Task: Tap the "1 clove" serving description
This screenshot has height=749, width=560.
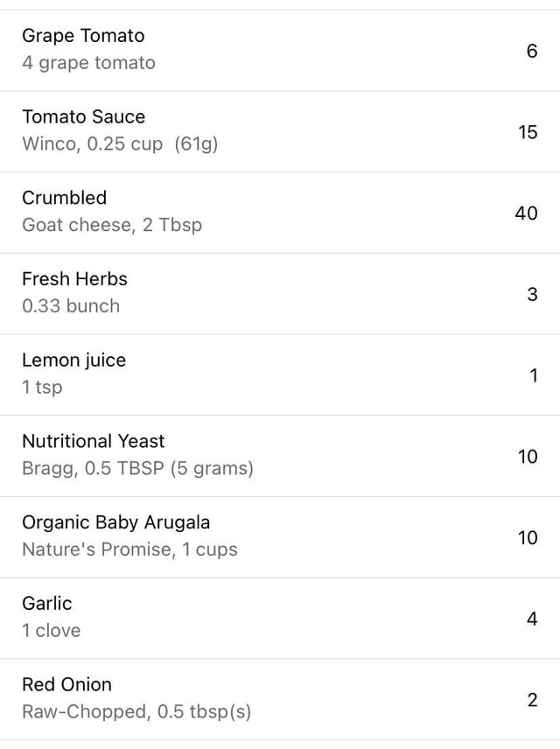Action: coord(51,631)
